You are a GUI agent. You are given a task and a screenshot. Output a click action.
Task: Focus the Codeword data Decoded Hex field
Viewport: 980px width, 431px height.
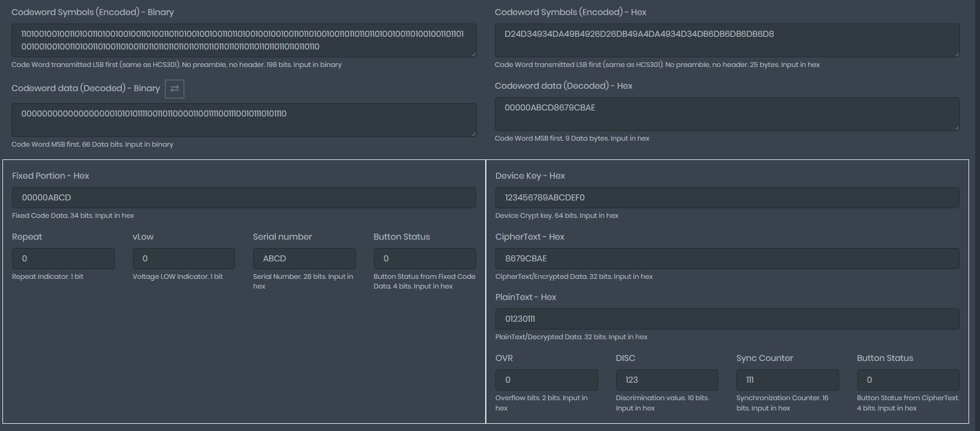[726, 113]
